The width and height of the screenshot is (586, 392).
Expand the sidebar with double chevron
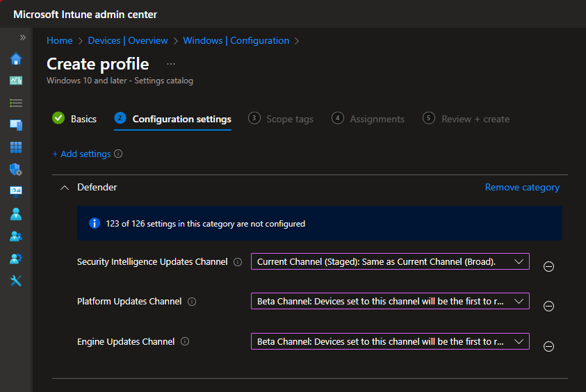(x=23, y=38)
